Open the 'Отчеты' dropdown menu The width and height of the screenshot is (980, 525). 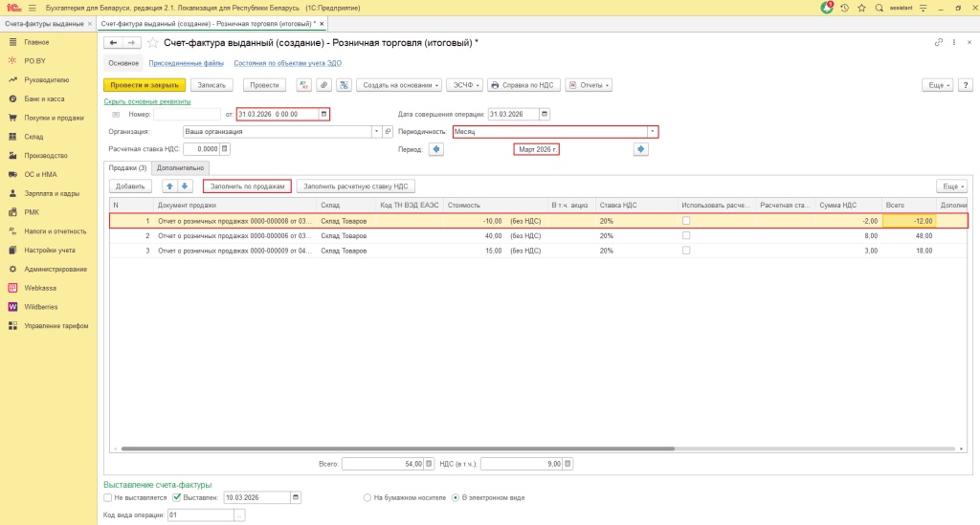tap(588, 85)
